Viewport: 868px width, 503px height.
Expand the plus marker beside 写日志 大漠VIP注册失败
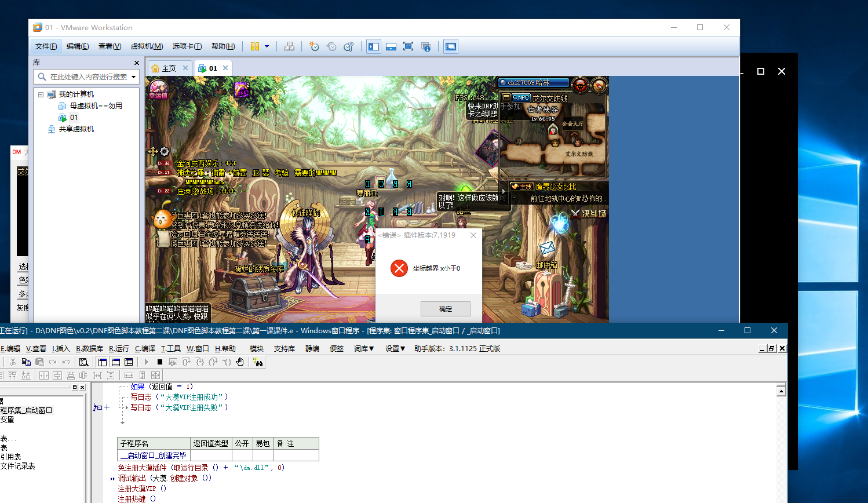pyautogui.click(x=107, y=407)
